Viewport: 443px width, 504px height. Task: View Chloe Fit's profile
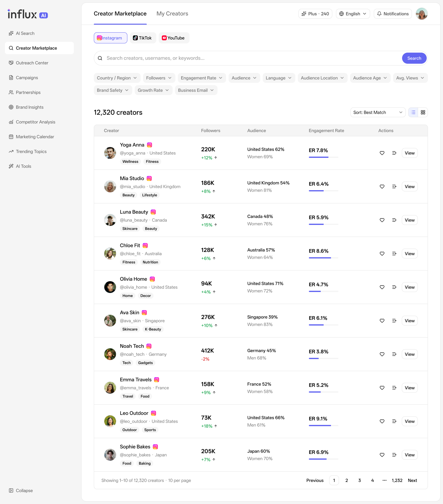click(x=410, y=254)
